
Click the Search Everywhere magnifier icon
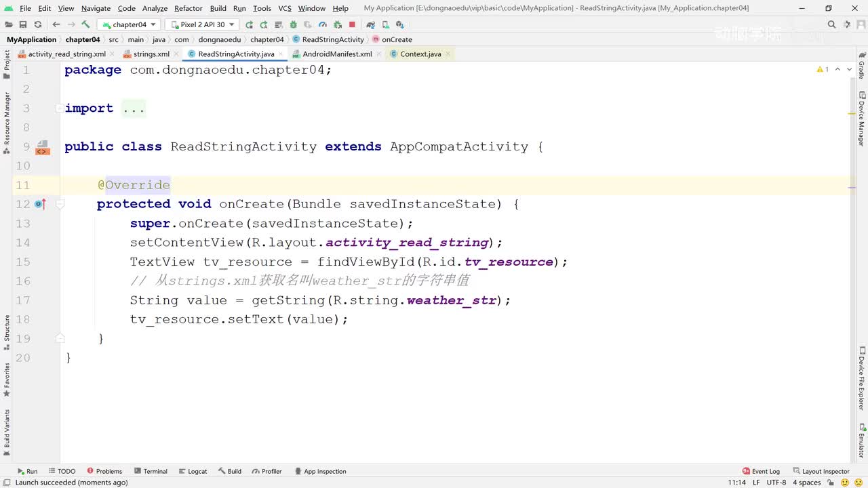[x=831, y=24]
